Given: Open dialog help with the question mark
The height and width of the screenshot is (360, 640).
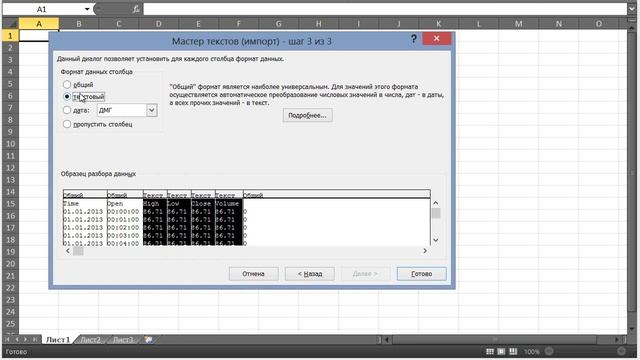Looking at the screenshot, I should [x=413, y=39].
